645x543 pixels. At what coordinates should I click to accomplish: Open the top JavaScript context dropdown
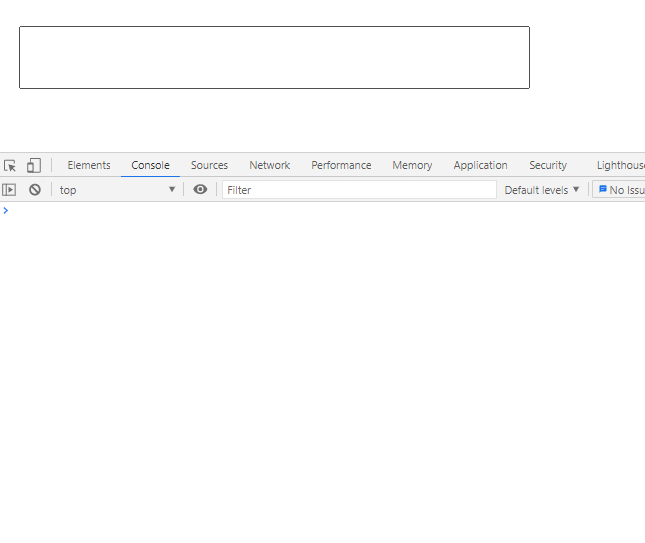pos(117,190)
